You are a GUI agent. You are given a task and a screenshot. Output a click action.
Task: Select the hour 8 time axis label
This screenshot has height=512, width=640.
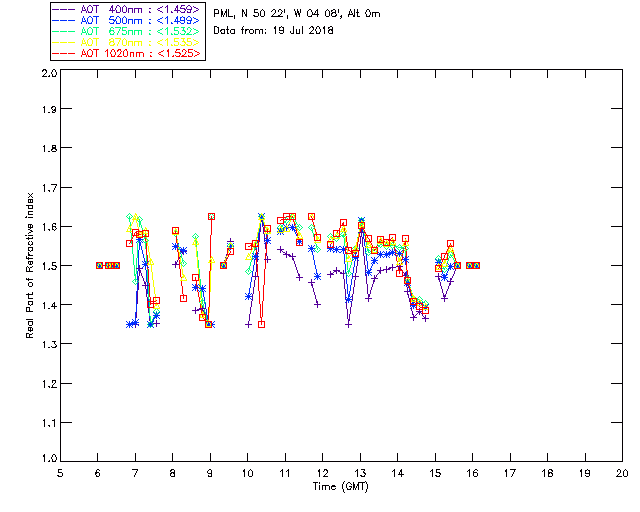point(173,473)
